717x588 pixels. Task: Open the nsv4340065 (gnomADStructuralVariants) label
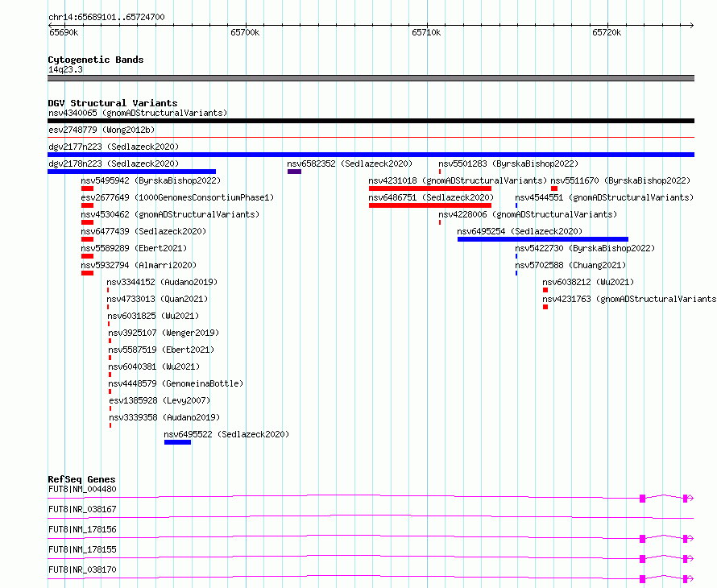pyautogui.click(x=138, y=113)
